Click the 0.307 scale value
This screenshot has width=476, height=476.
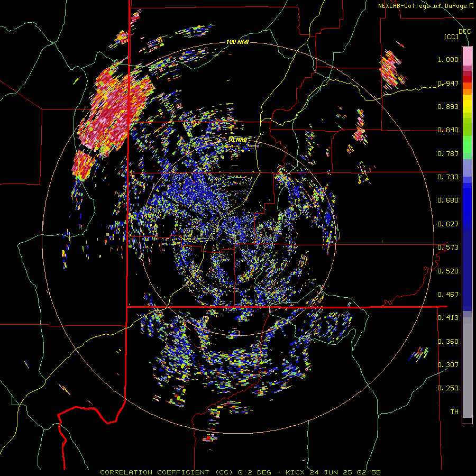click(x=448, y=364)
